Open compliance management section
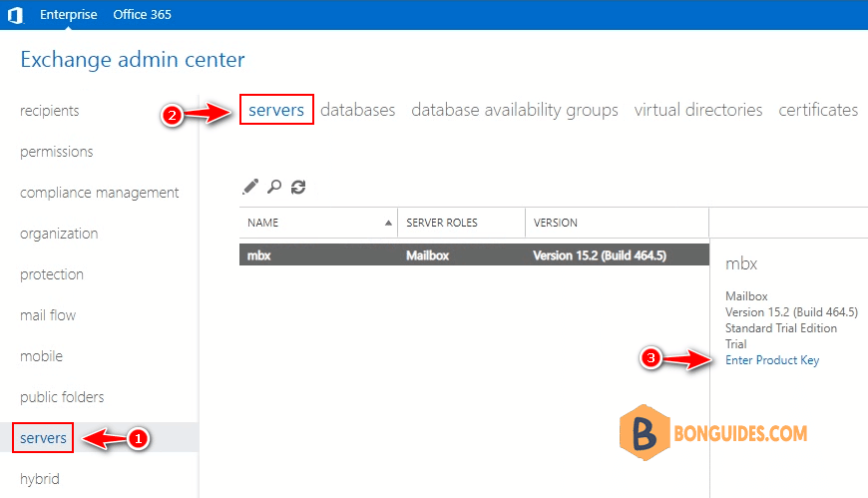The height and width of the screenshot is (498, 868). (99, 193)
